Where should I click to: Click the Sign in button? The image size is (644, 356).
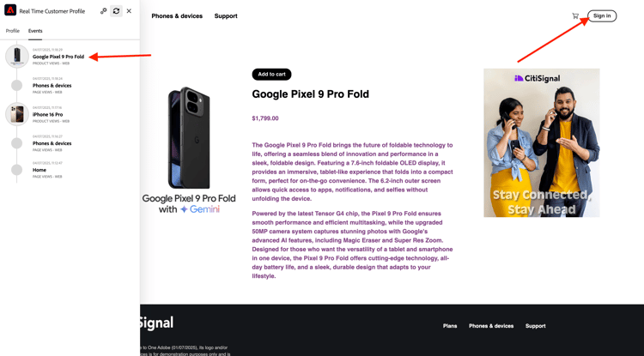click(602, 16)
